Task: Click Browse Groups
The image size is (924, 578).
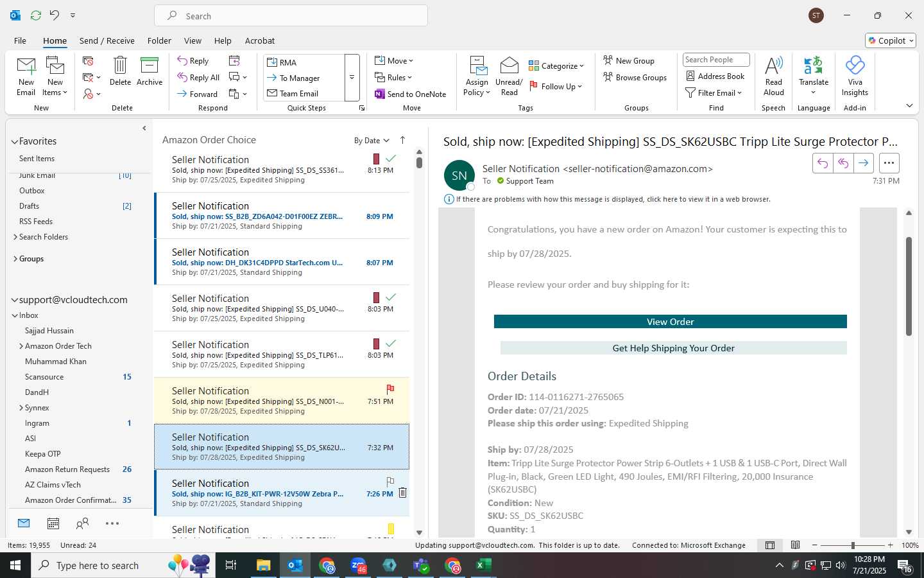Action: [x=635, y=77]
